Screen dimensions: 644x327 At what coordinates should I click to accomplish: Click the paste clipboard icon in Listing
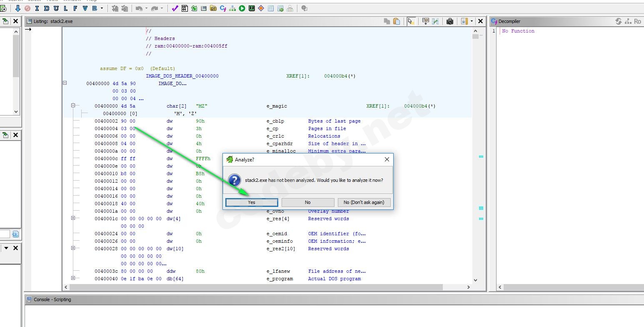(397, 21)
